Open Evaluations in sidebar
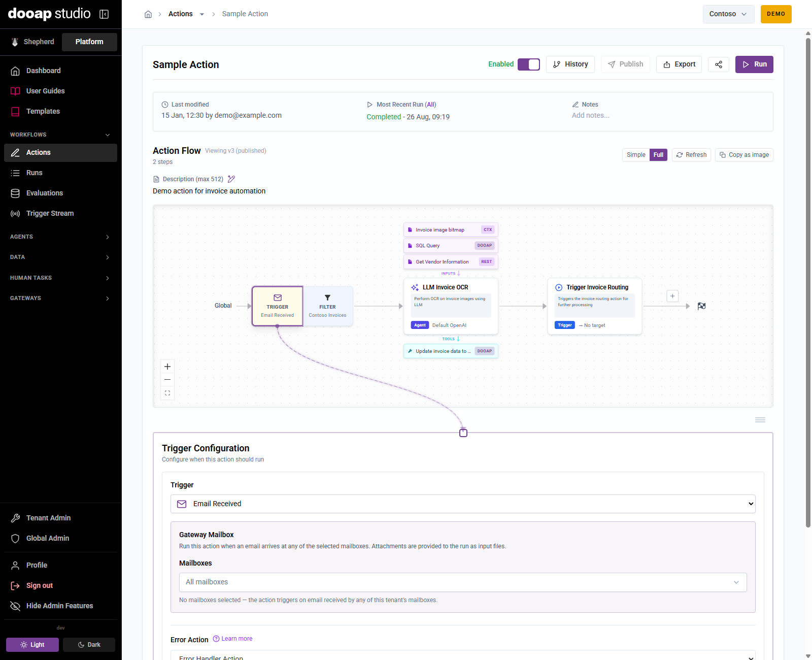Screen dimensions: 812x660 pos(60,193)
